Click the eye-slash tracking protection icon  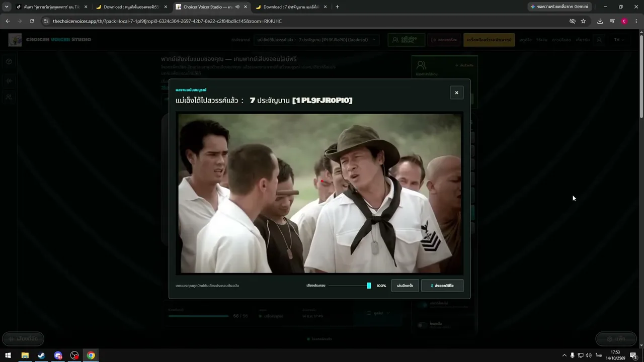572,21
